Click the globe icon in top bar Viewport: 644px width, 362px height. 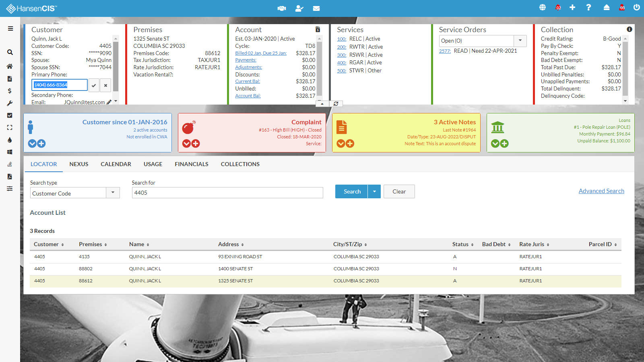(x=543, y=8)
